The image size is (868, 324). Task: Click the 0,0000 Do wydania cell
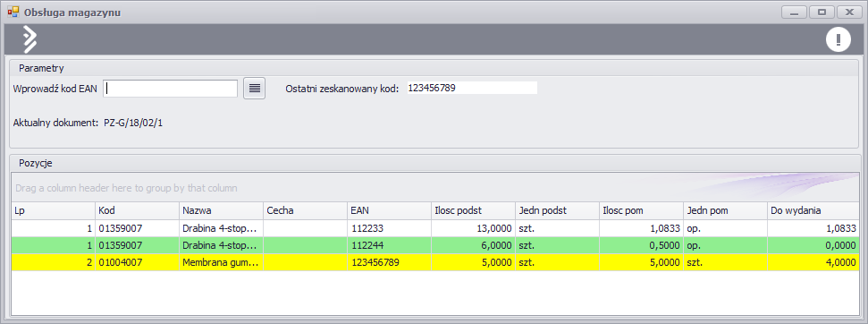point(813,245)
